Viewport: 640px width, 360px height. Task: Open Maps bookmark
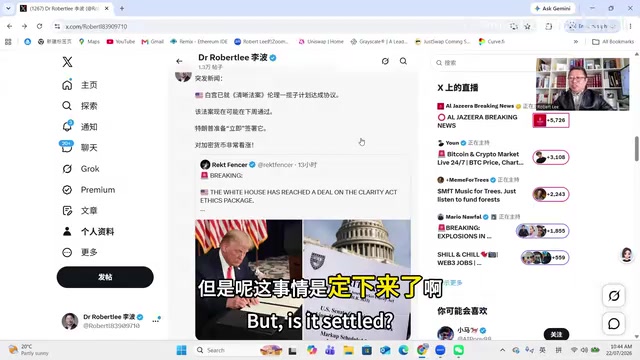click(89, 42)
